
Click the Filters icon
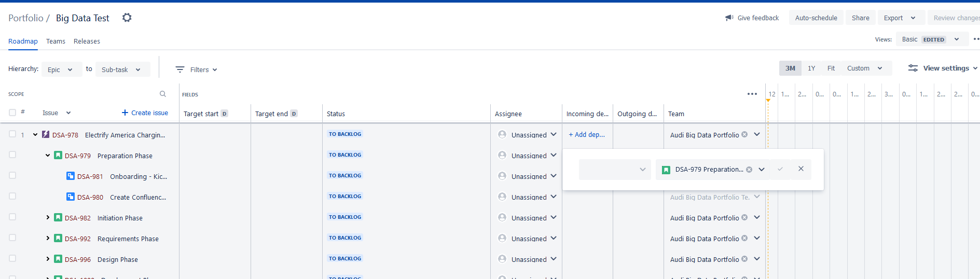[180, 69]
